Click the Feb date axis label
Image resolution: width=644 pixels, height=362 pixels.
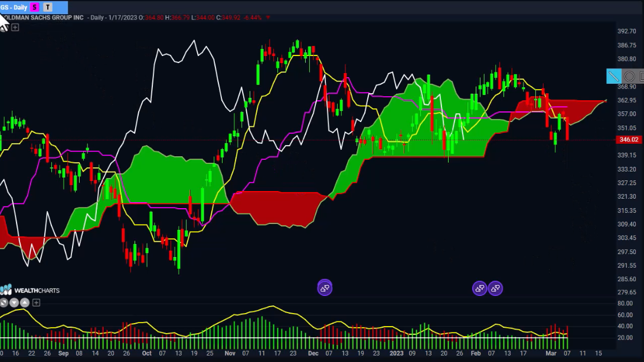click(x=476, y=353)
